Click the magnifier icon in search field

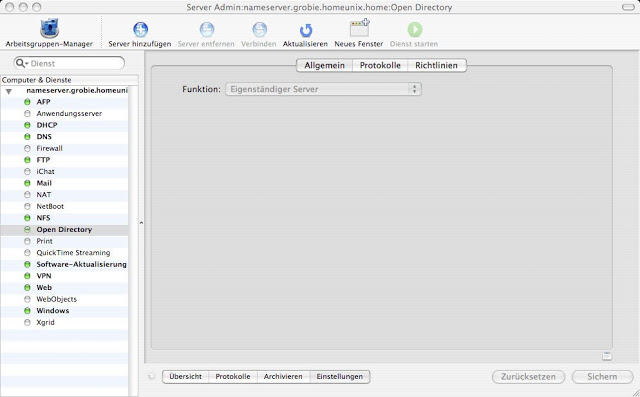(20, 63)
